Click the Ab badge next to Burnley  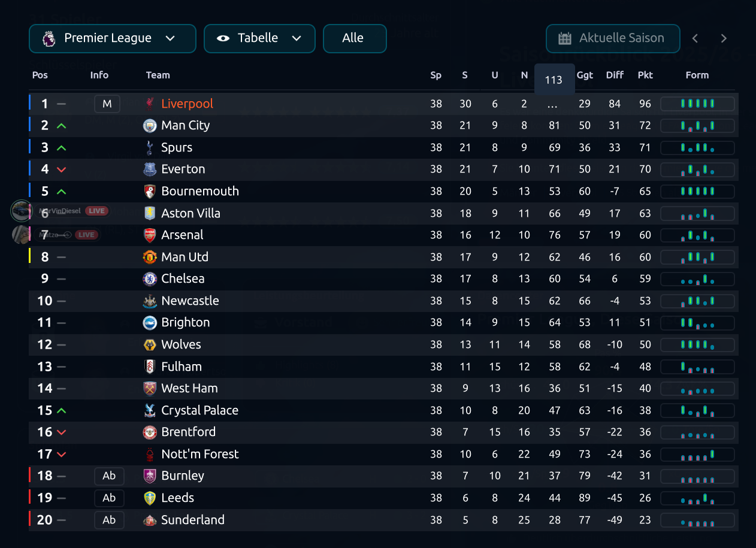pyautogui.click(x=109, y=476)
